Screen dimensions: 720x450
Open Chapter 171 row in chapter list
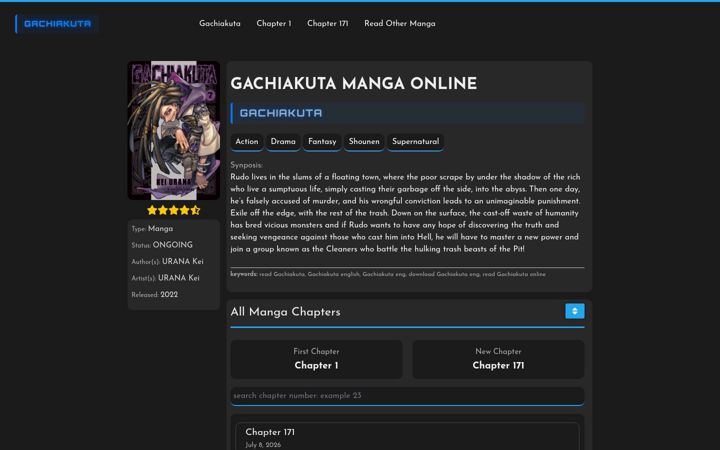(407, 437)
